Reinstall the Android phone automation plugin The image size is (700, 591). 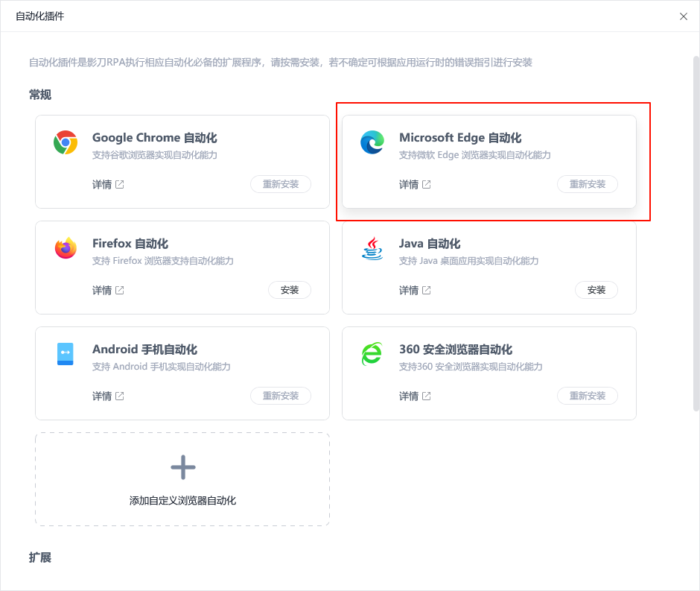point(280,396)
